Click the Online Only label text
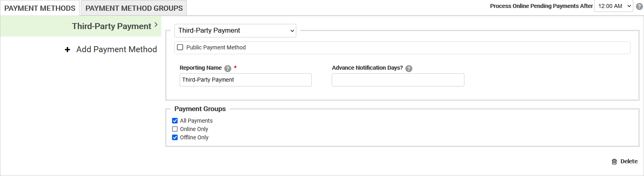 pyautogui.click(x=194, y=129)
